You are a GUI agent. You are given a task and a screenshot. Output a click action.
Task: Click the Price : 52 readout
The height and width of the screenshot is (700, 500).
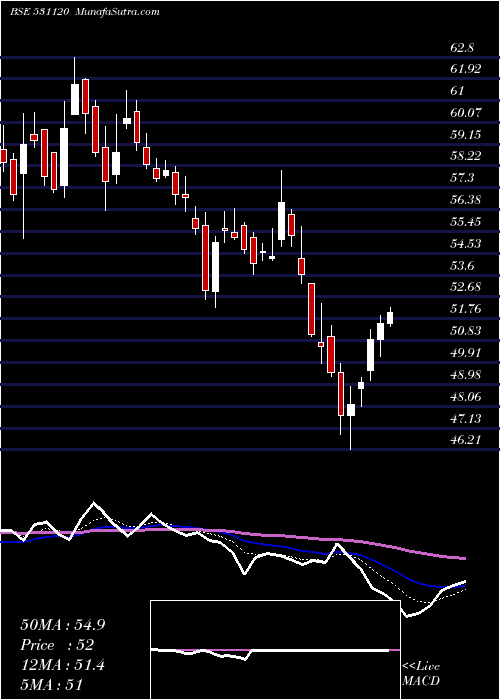click(x=57, y=645)
